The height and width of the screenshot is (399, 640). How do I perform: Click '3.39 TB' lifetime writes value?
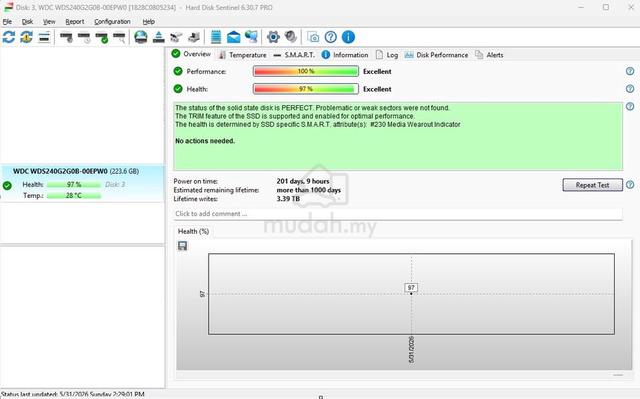288,199
